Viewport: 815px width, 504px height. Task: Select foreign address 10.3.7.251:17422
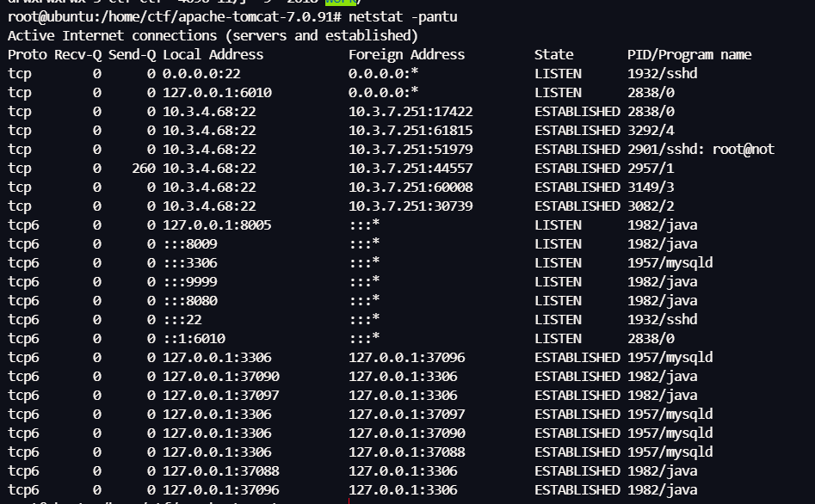point(411,112)
